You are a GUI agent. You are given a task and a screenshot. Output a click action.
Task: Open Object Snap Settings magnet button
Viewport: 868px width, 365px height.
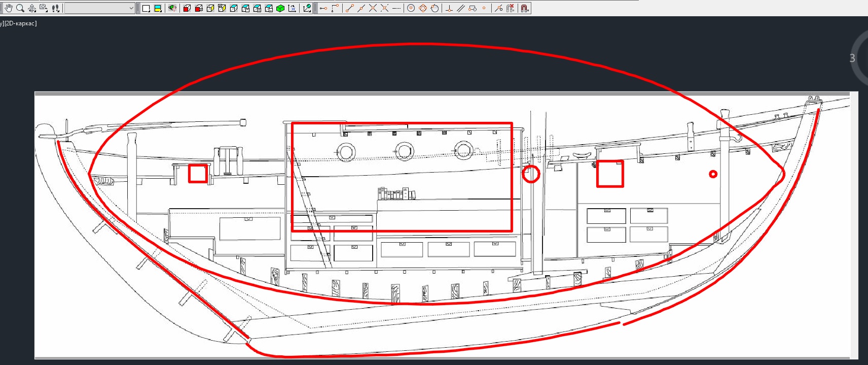pos(525,8)
